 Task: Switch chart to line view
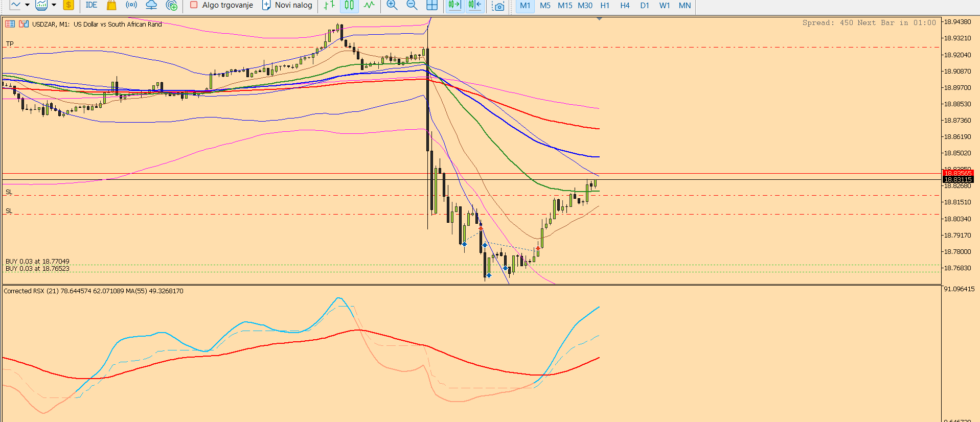pos(369,5)
